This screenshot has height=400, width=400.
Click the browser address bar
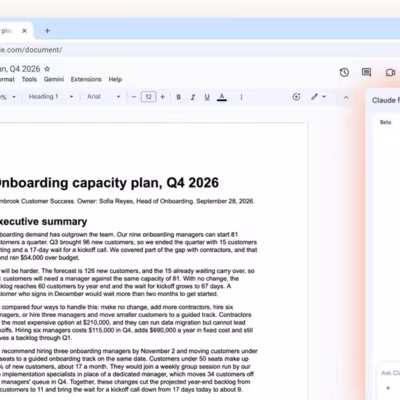click(x=200, y=50)
